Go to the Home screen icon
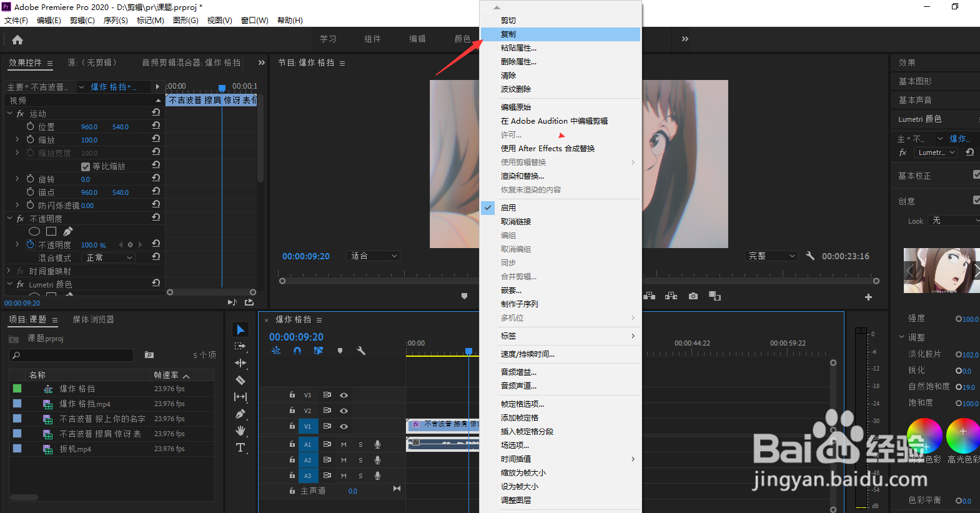This screenshot has height=513, width=980. (17, 40)
